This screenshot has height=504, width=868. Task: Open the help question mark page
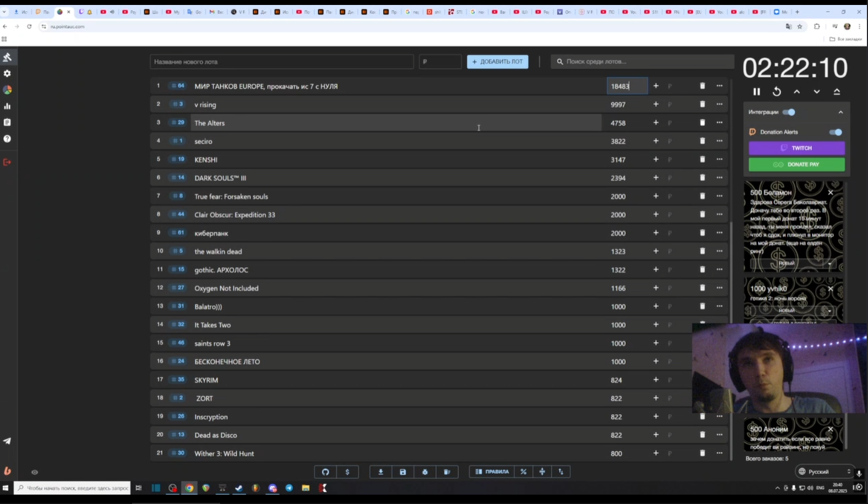[7, 139]
